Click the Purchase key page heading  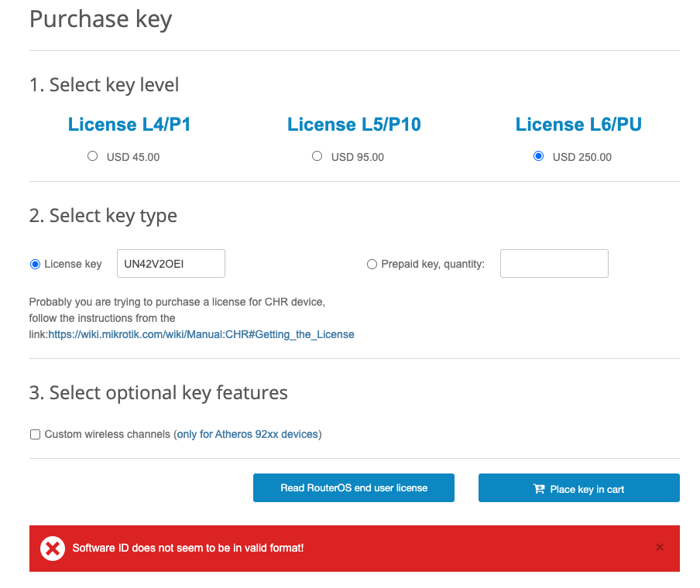point(101,19)
